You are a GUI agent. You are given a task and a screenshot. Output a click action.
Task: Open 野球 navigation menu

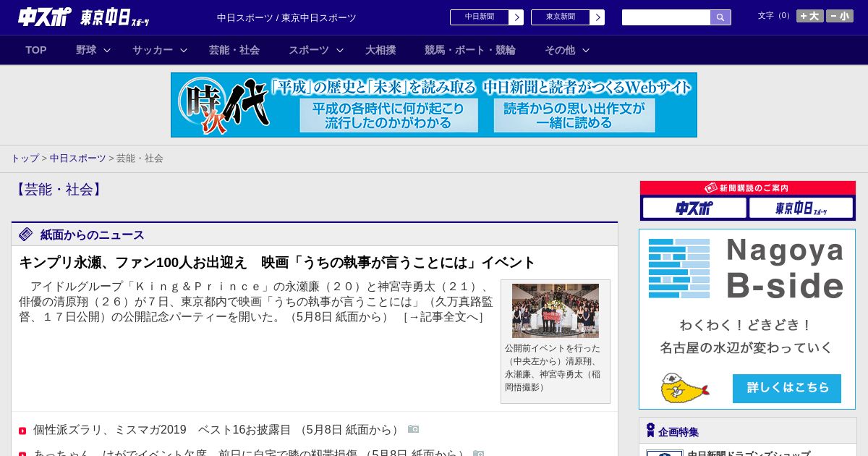86,50
